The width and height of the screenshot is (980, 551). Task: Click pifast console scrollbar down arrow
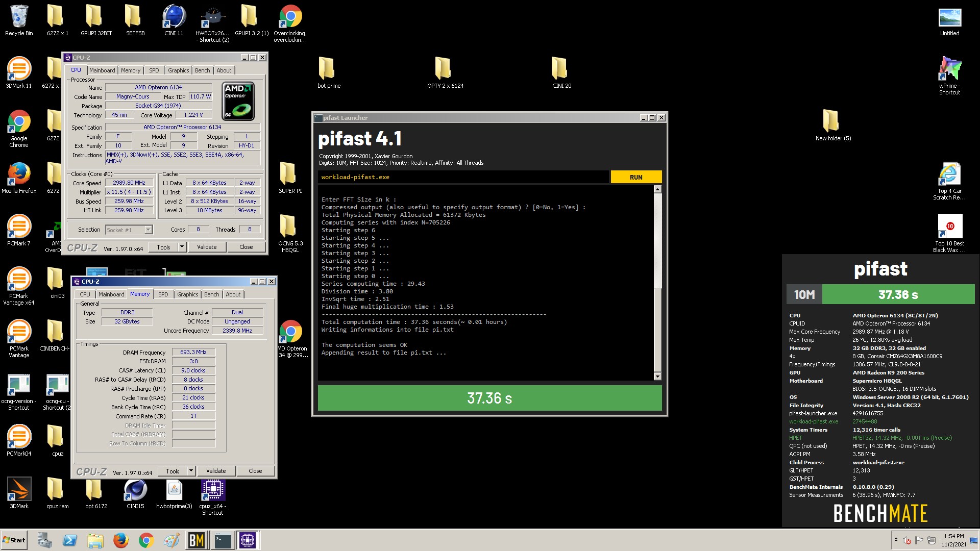[657, 377]
